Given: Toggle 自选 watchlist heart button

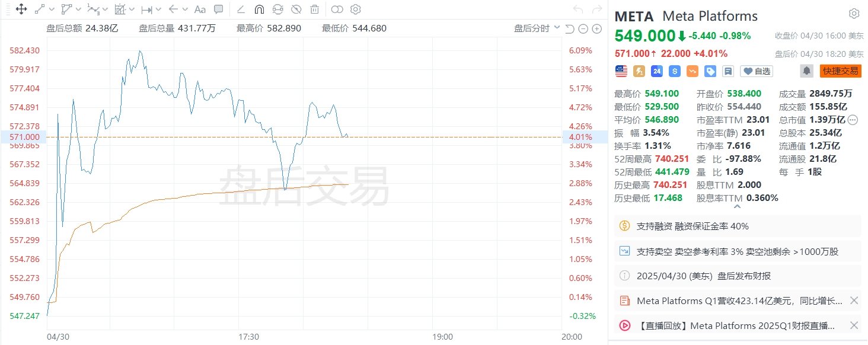Looking at the screenshot, I should (x=757, y=71).
